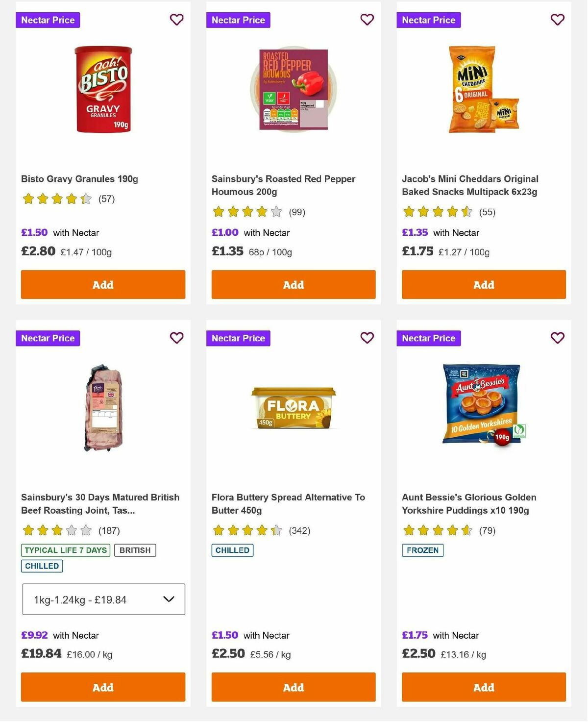Toggle heart on Flora Buttery Spread
Image resolution: width=588 pixels, height=722 pixels.
click(367, 338)
